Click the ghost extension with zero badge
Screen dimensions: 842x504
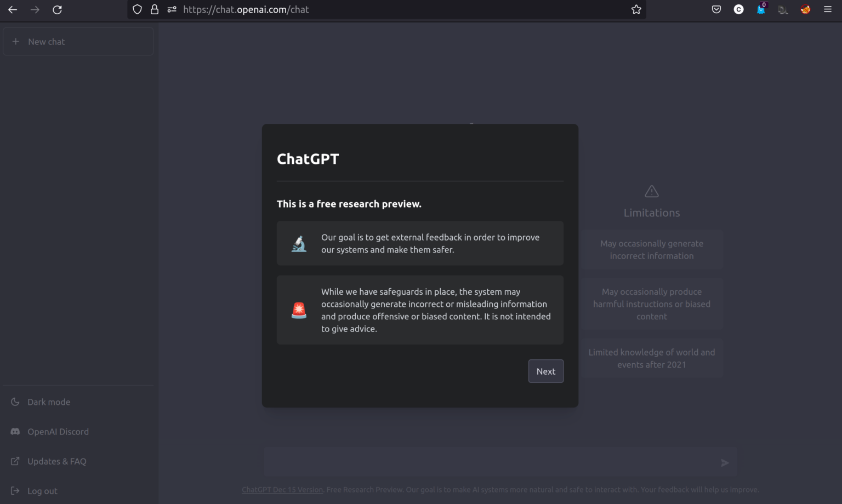tap(761, 9)
